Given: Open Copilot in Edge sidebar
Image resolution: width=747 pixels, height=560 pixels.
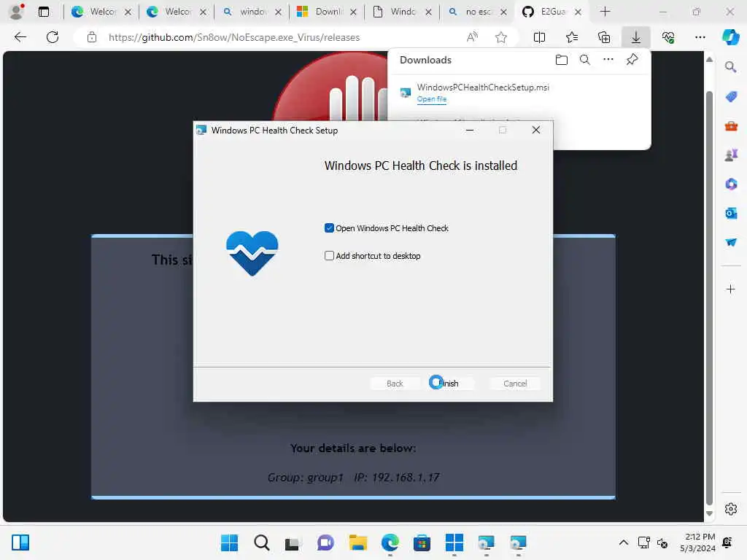Looking at the screenshot, I should coord(731,37).
